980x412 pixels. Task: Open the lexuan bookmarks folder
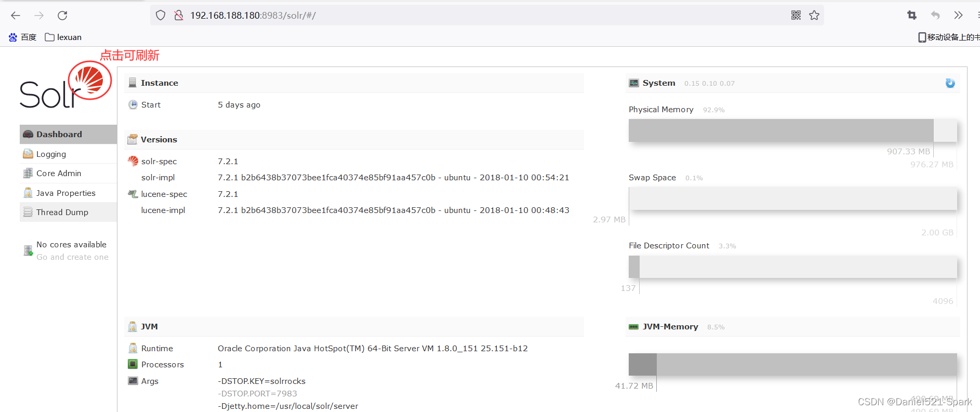tap(63, 37)
